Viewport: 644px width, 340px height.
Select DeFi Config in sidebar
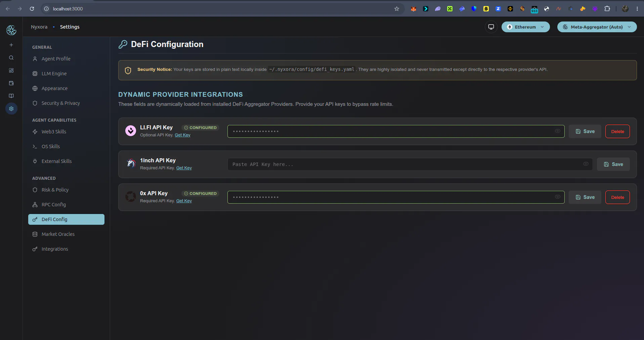(66, 219)
